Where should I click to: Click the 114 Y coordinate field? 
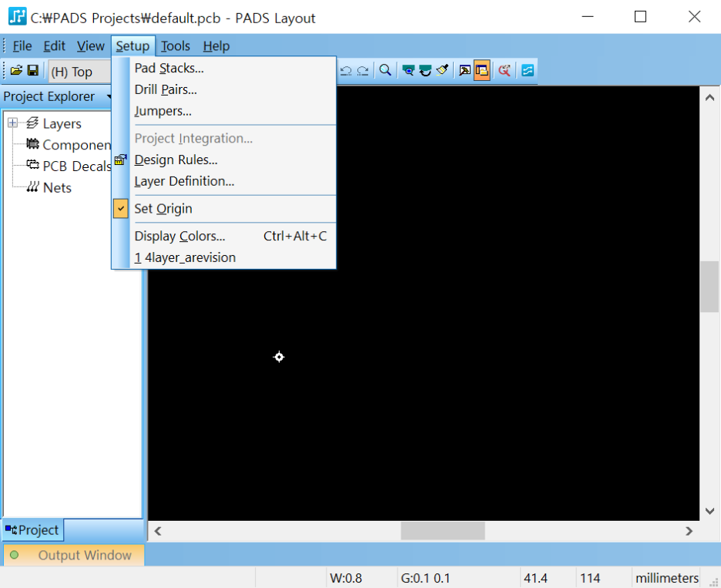tap(603, 578)
